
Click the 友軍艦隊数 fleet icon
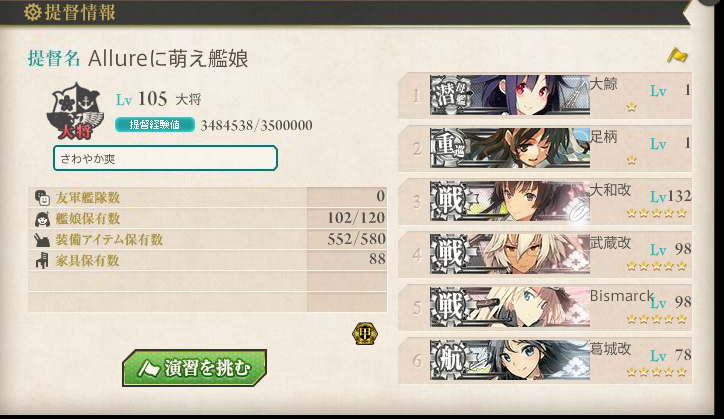click(x=42, y=198)
